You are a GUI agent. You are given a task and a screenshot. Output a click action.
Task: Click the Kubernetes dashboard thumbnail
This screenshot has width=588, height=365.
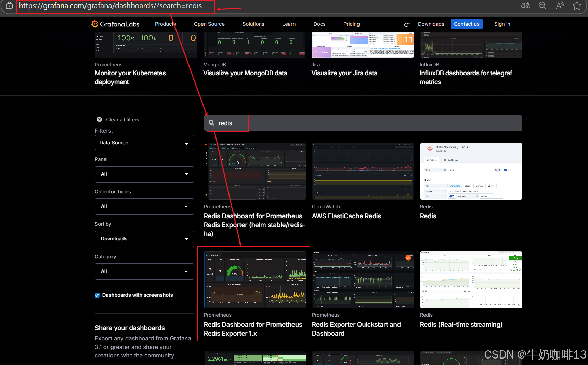click(x=146, y=45)
